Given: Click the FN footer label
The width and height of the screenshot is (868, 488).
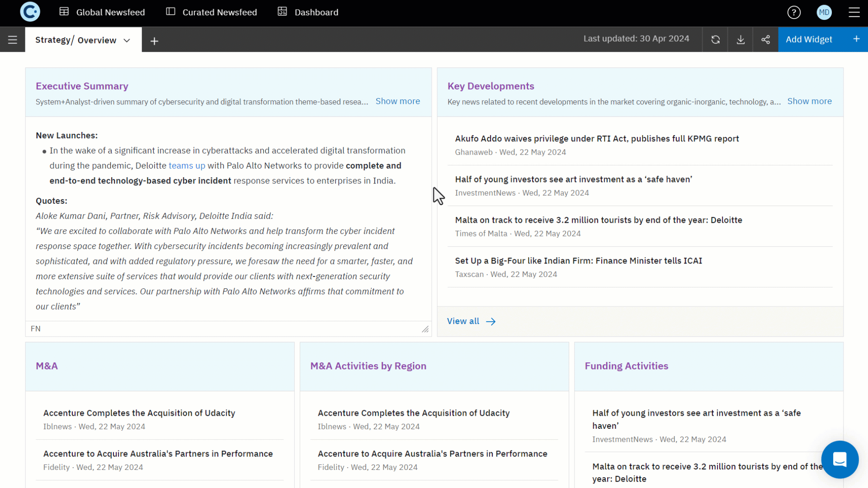Looking at the screenshot, I should tap(35, 329).
